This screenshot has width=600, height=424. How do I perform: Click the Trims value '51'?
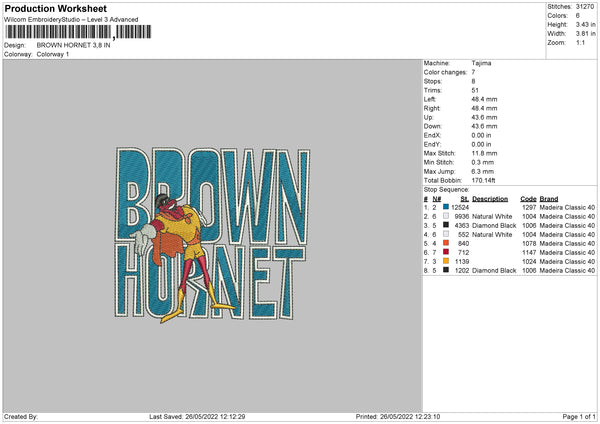click(475, 90)
